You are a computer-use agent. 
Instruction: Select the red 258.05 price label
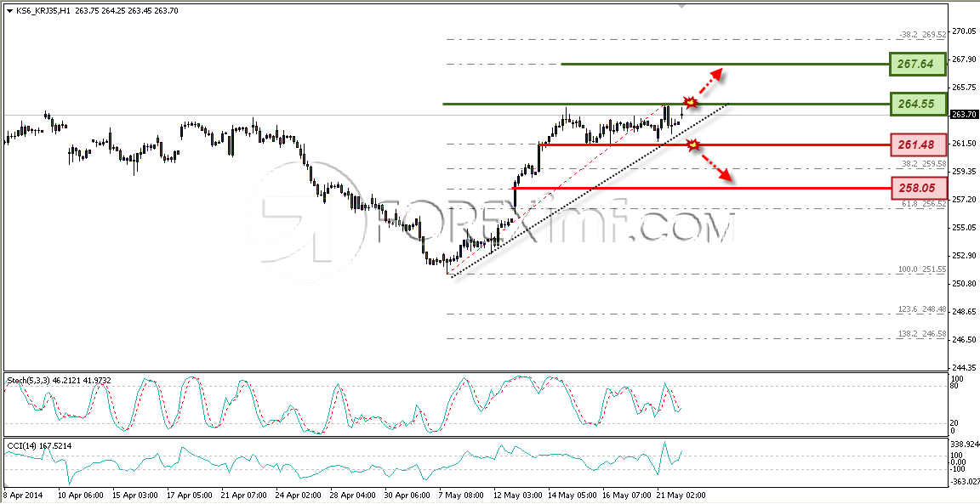(x=918, y=188)
